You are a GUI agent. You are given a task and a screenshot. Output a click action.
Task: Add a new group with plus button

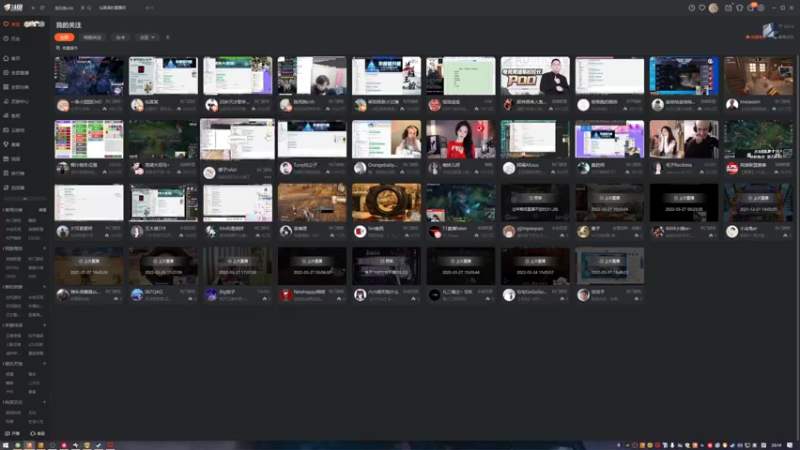[167, 37]
